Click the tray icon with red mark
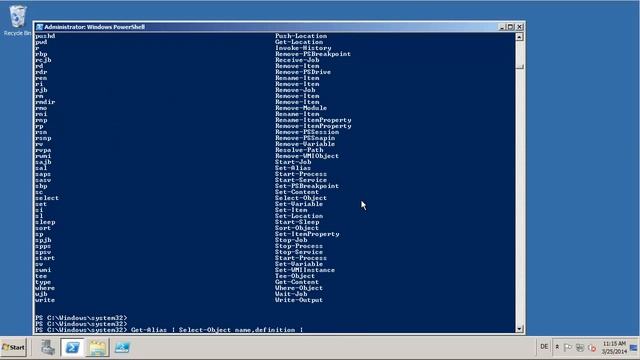The image size is (640, 360). coord(592,348)
